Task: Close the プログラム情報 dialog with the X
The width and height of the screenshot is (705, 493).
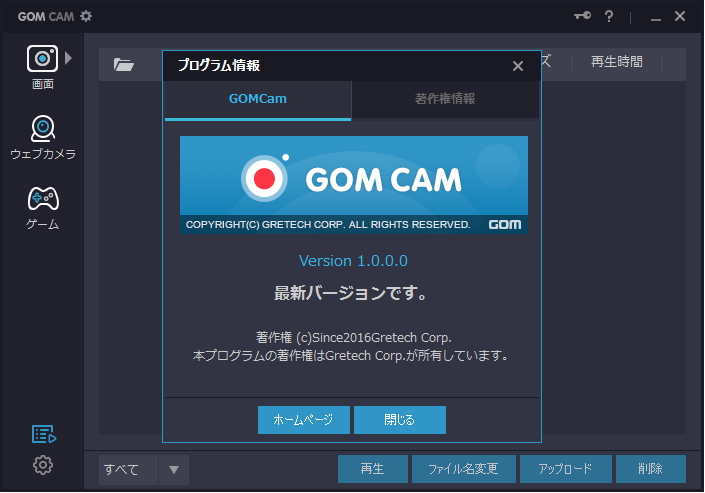Action: pyautogui.click(x=518, y=66)
